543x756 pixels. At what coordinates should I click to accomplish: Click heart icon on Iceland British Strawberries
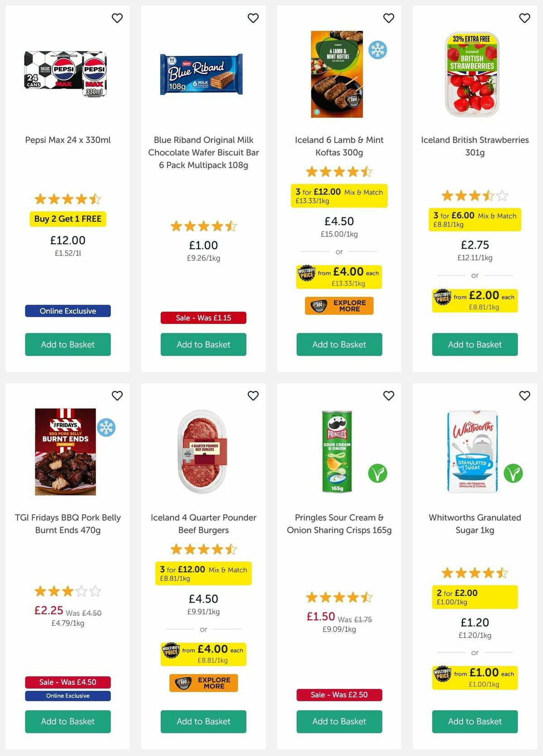coord(524,18)
